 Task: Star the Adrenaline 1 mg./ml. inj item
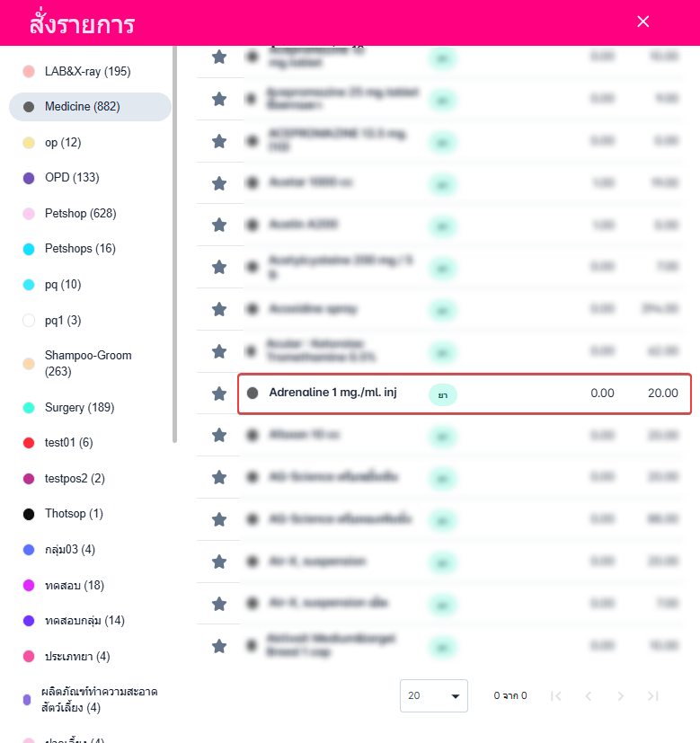coord(219,394)
